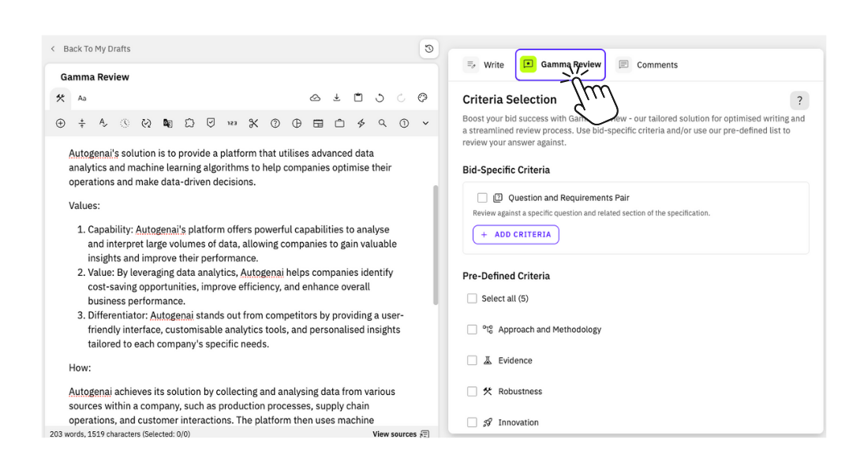Image resolution: width=868 pixels, height=473 pixels.
Task: Click the circled question mark tool
Action: tap(275, 123)
